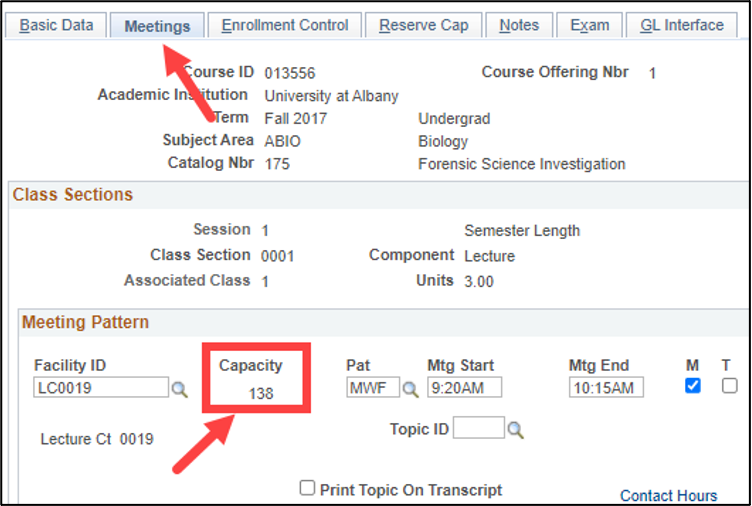The height and width of the screenshot is (506, 752).
Task: Open the Enrollment Control tab
Action: pyautogui.click(x=285, y=26)
